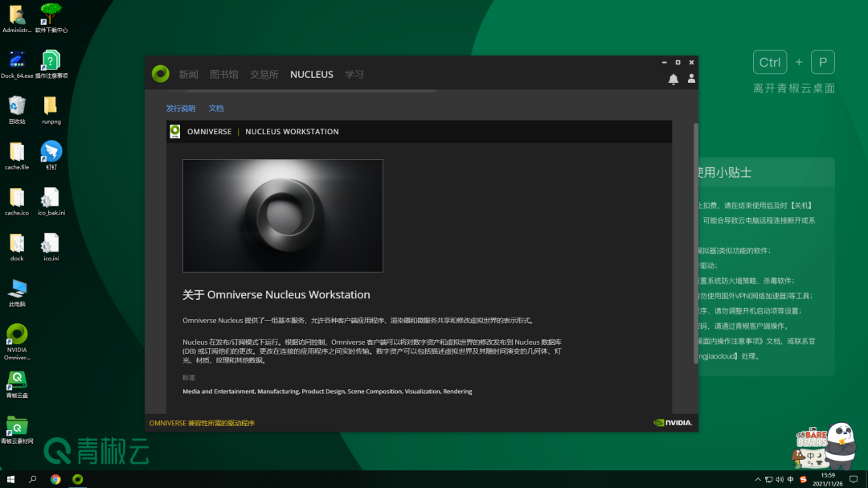Select the 操作注意事项 desktop shortcut

point(51,65)
